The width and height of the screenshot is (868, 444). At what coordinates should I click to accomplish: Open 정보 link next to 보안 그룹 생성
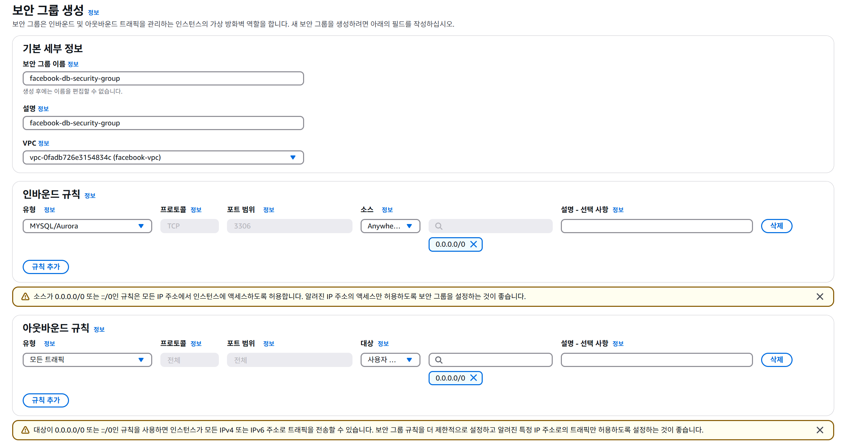93,13
